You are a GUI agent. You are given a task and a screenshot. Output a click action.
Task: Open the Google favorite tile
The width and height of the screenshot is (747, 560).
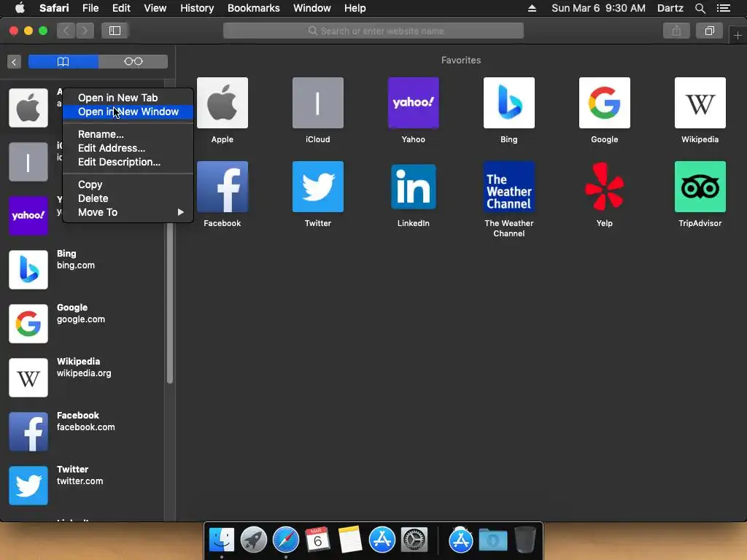604,103
